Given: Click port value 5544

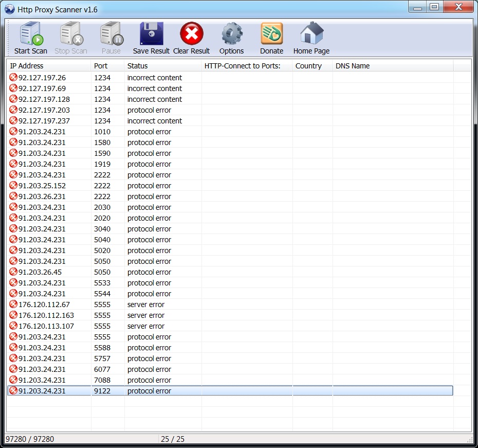Looking at the screenshot, I should click(x=102, y=294).
